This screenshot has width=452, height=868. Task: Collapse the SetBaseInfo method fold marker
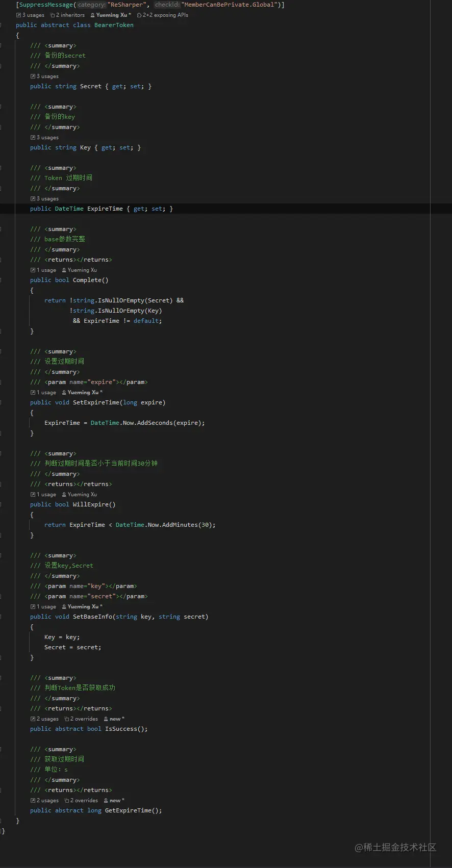(1, 617)
